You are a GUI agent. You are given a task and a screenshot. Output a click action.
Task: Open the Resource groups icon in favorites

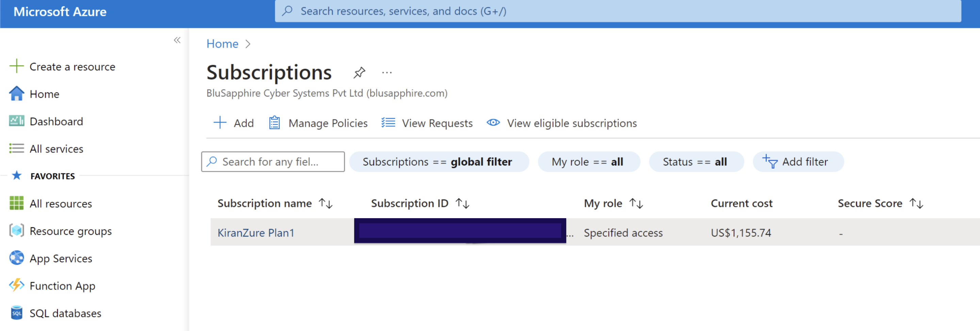coord(16,231)
